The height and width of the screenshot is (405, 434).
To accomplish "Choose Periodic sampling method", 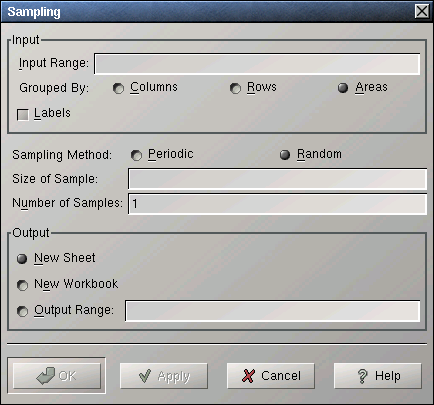I will pos(136,155).
